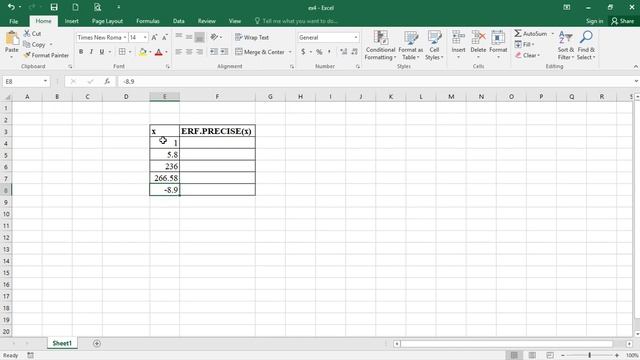This screenshot has height=360, width=640.
Task: Select the Sheet1 worksheet tab
Action: [x=62, y=343]
